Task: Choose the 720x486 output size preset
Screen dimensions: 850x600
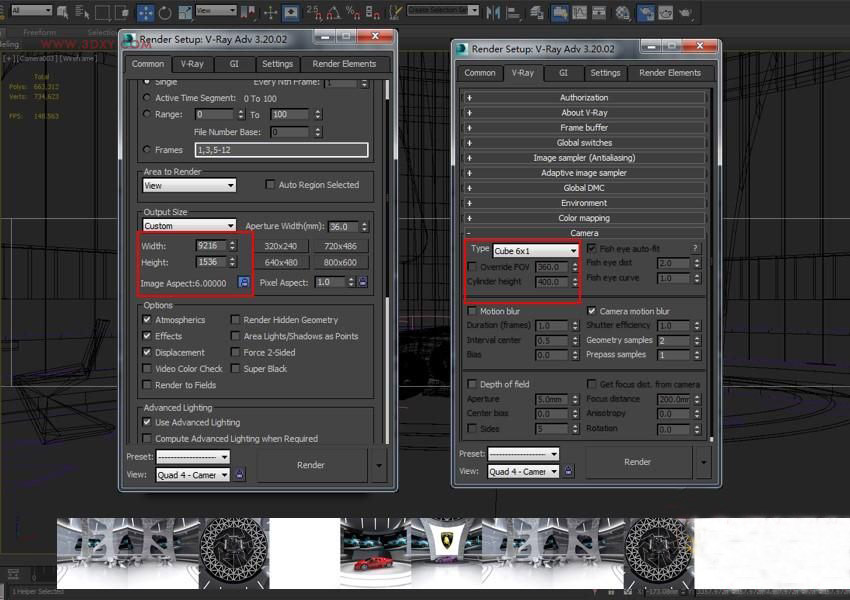Action: (x=340, y=246)
